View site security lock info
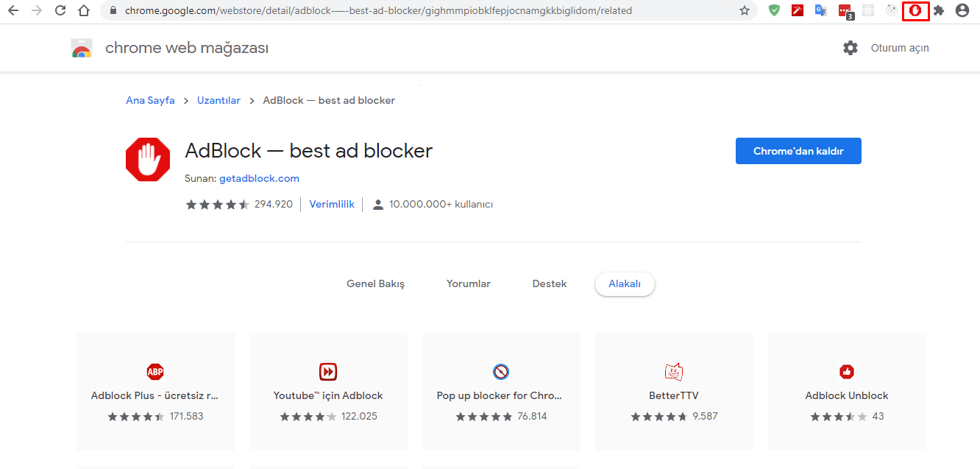980x469 pixels. 113,11
